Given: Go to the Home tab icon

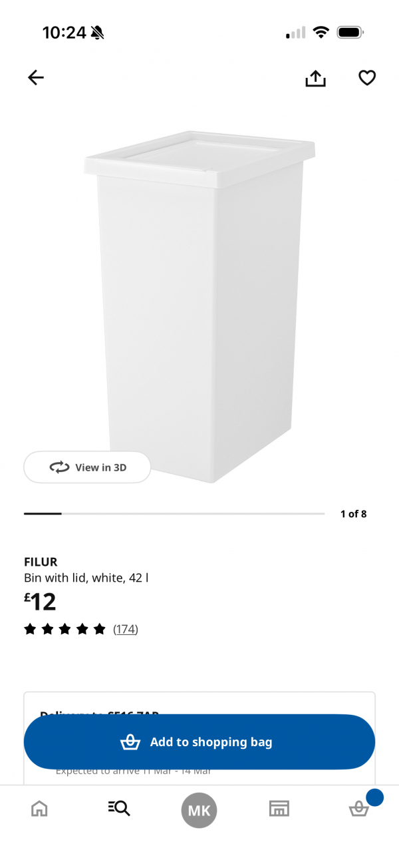Looking at the screenshot, I should pyautogui.click(x=40, y=809).
